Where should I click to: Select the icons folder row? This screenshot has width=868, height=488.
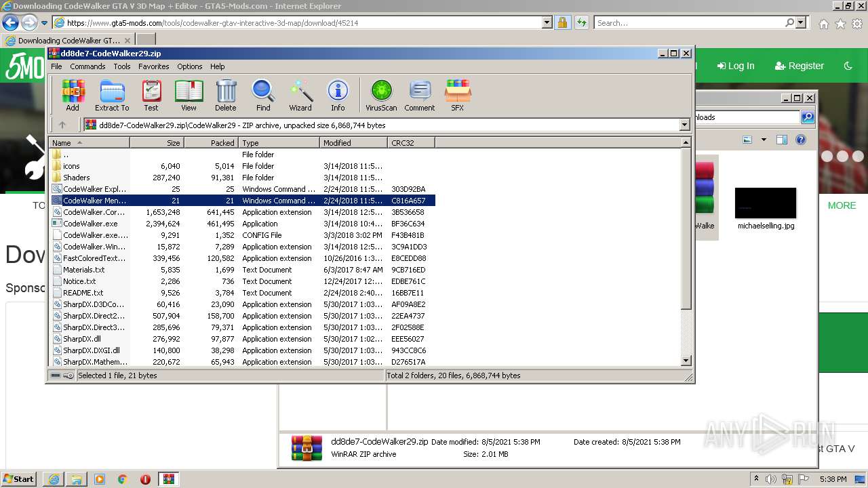pyautogui.click(x=242, y=166)
